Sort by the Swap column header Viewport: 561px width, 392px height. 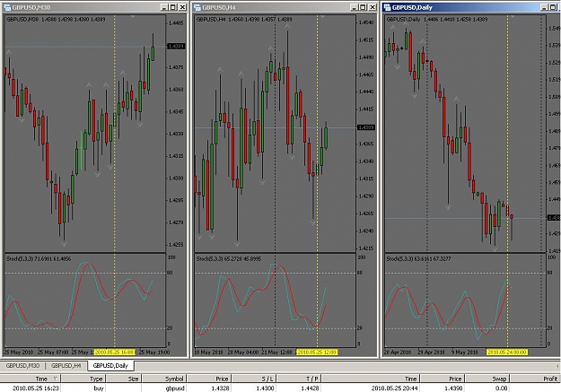[487, 379]
